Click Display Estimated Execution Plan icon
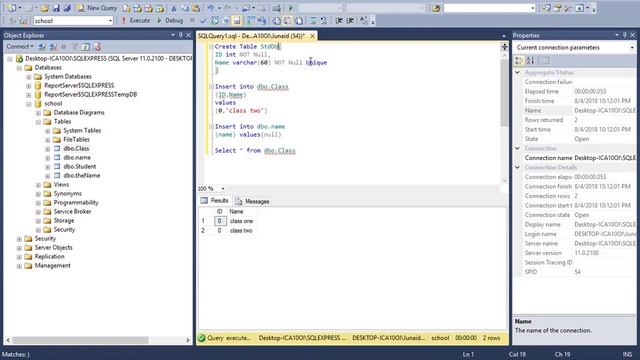This screenshot has width=640, height=360. click(x=215, y=20)
